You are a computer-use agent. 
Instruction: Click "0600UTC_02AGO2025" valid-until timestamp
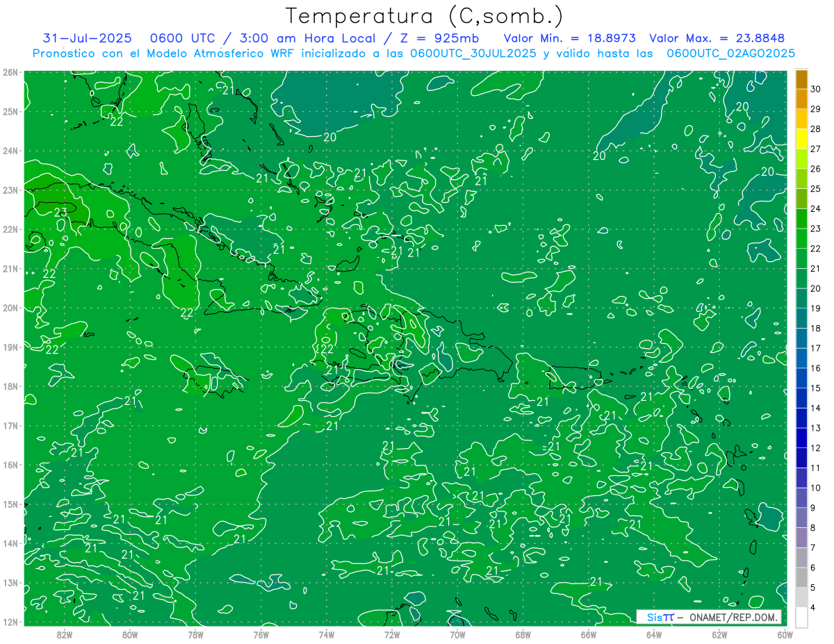tap(731, 53)
